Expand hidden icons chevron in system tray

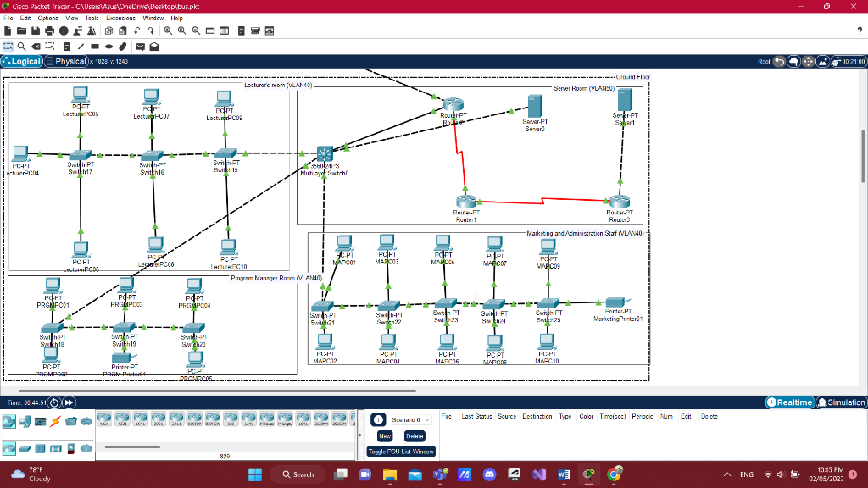click(726, 474)
